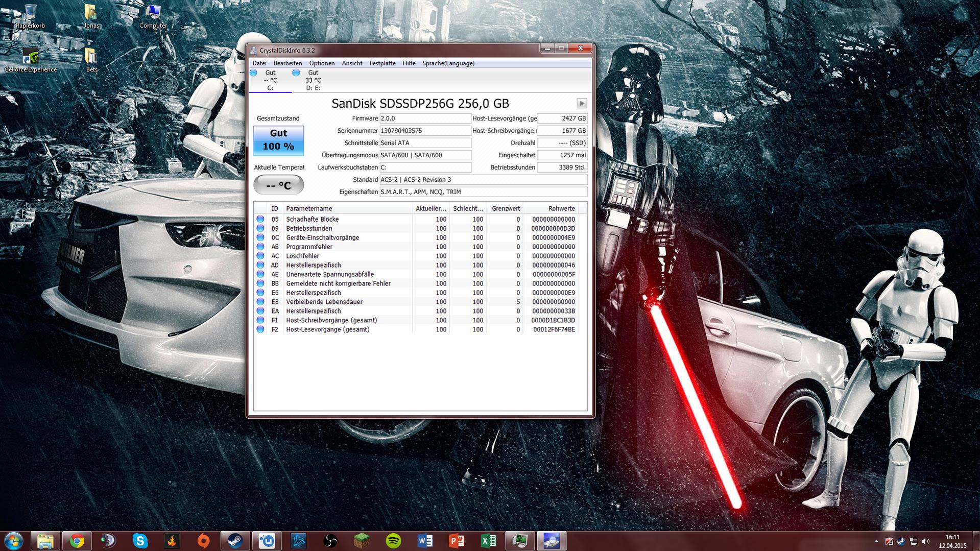Click status dot for Löschfehler row

pos(260,256)
